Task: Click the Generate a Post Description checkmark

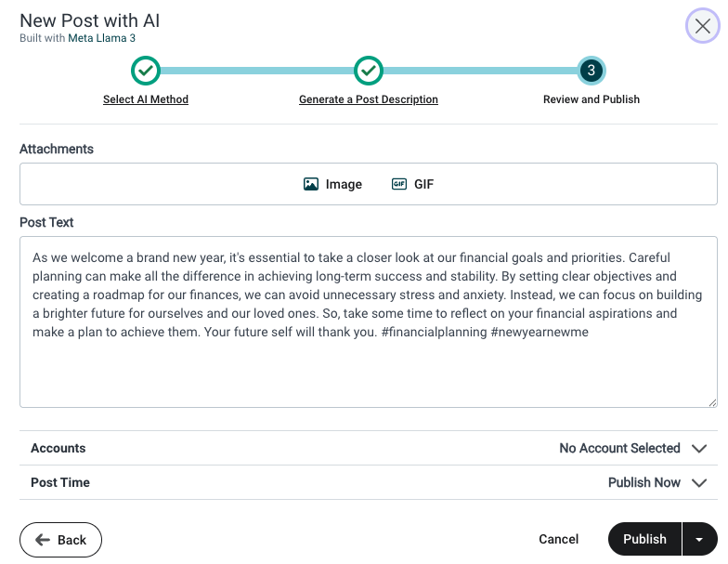Action: click(x=369, y=71)
